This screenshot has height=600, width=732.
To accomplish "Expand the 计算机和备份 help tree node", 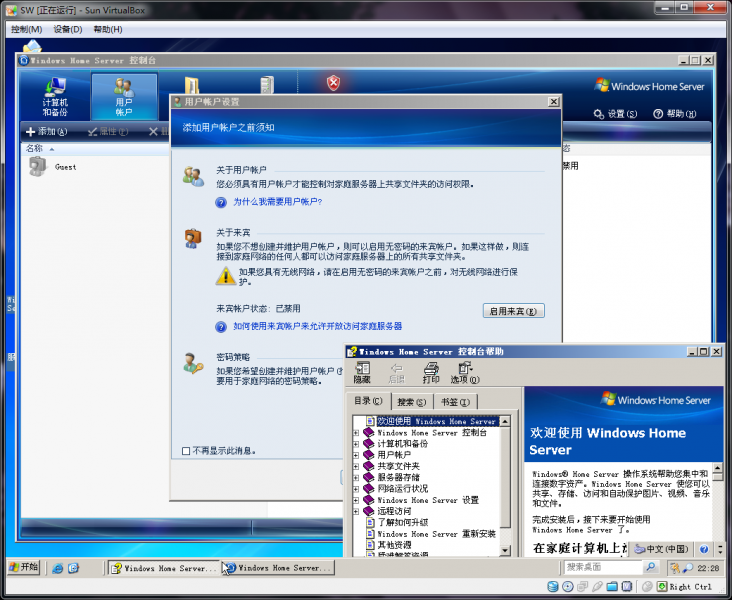I will [356, 444].
